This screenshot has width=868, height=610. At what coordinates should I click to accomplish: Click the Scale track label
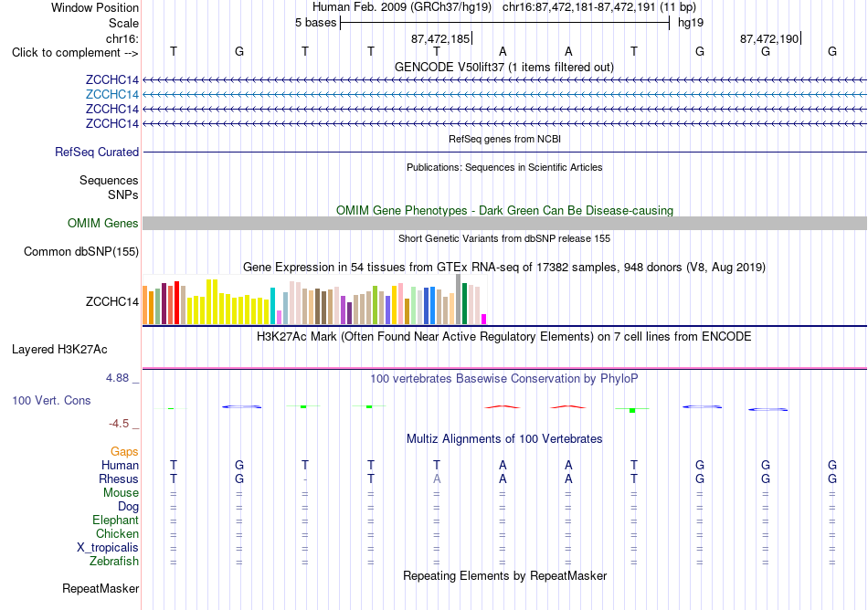click(x=123, y=23)
